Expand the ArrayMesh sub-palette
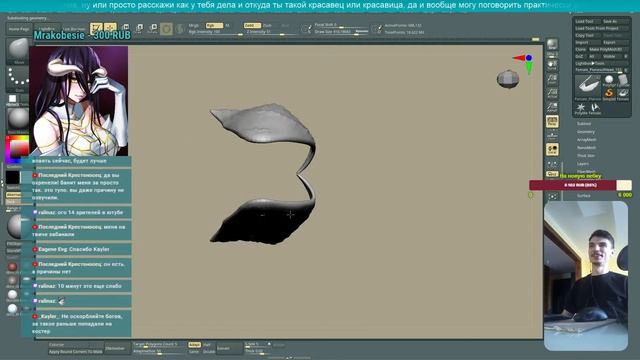Viewport: 640px width, 360px height. pos(587,140)
